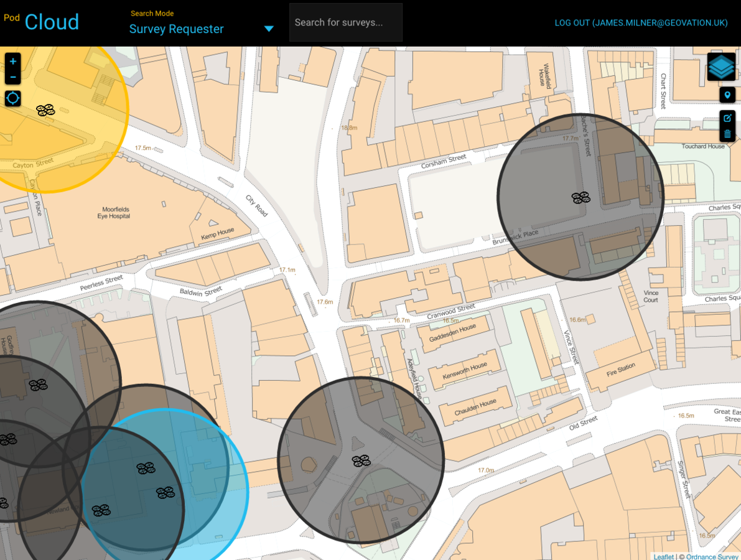Select the delete layers trash tool
The width and height of the screenshot is (741, 560).
point(727,134)
